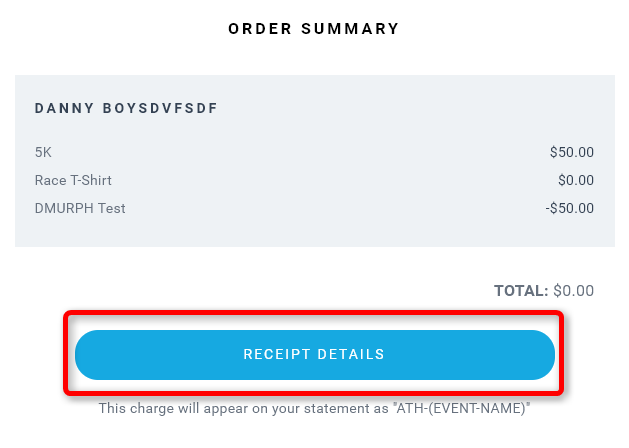Click the $0.00 total amount
Image resolution: width=629 pixels, height=448 pixels.
click(x=574, y=291)
